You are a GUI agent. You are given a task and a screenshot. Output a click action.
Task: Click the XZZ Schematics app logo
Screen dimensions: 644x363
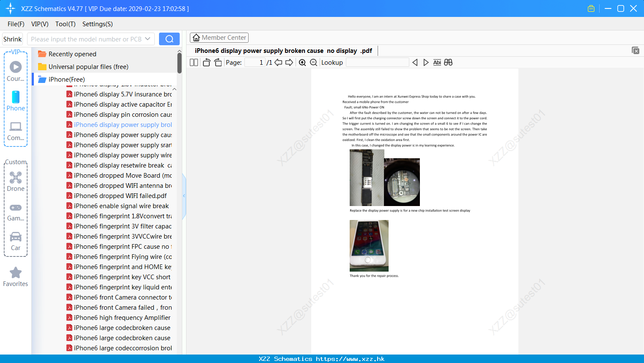pos(11,8)
